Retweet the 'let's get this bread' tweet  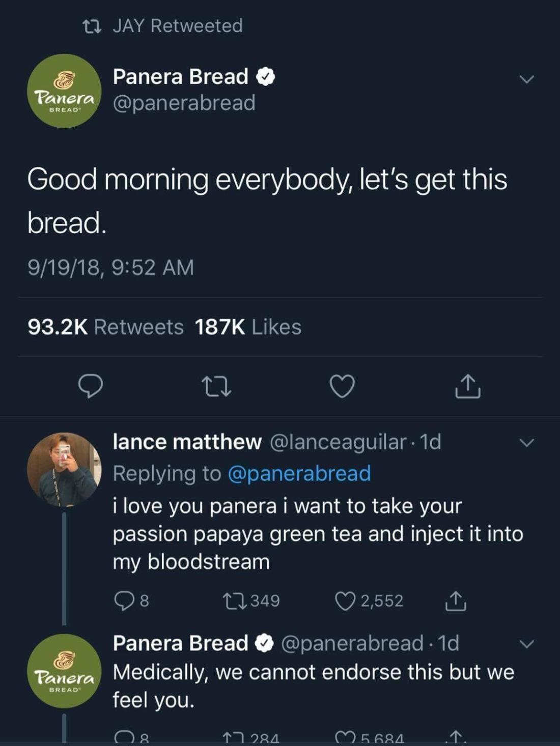click(x=216, y=386)
